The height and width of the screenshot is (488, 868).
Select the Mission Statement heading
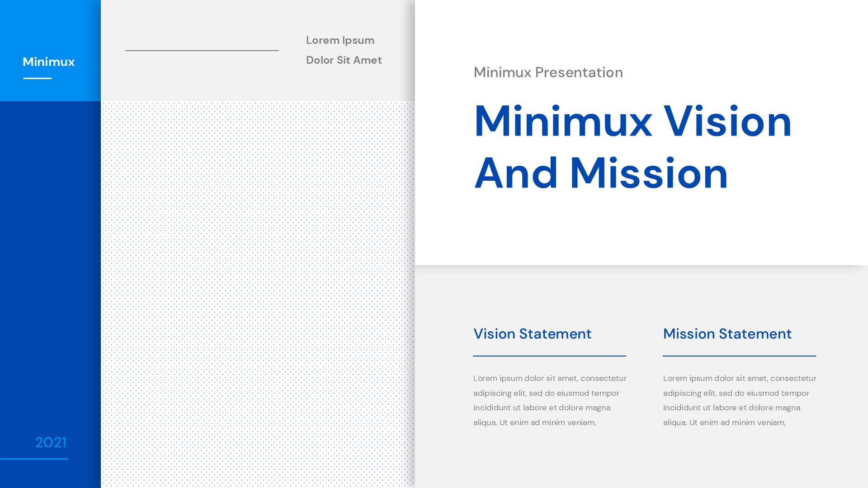(x=727, y=334)
